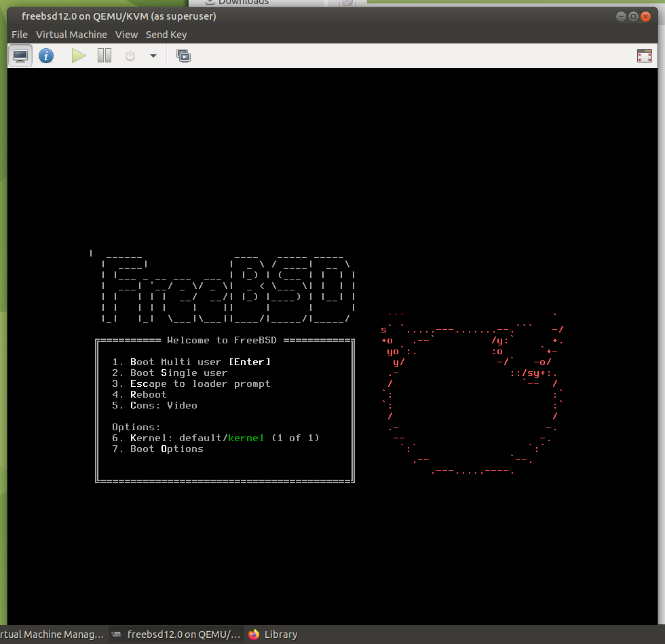This screenshot has height=644, width=665.
Task: Minimize the freebsd12.0 VM window
Action: point(621,16)
